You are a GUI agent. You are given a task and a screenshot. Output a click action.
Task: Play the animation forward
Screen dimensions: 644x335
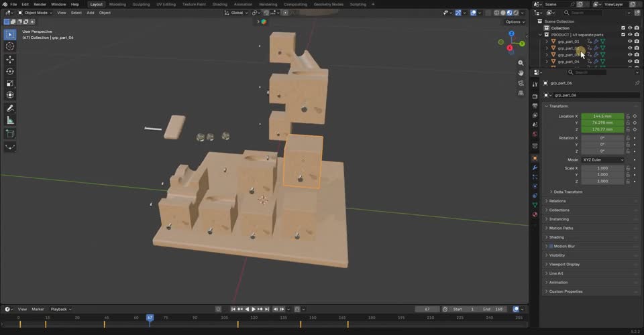click(x=254, y=309)
